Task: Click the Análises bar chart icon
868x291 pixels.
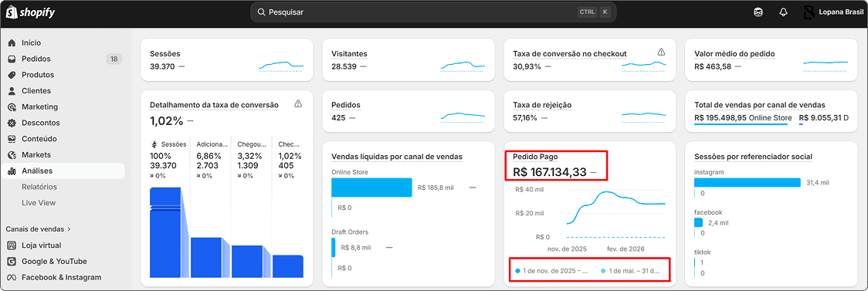Action: click(x=12, y=171)
